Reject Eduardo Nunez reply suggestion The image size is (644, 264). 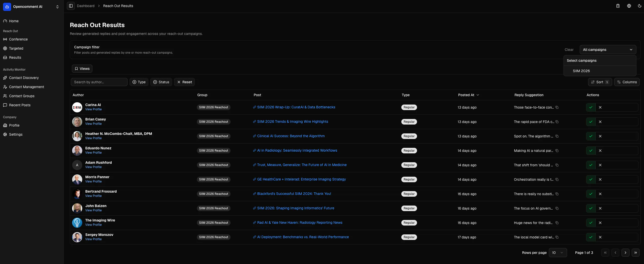point(600,151)
